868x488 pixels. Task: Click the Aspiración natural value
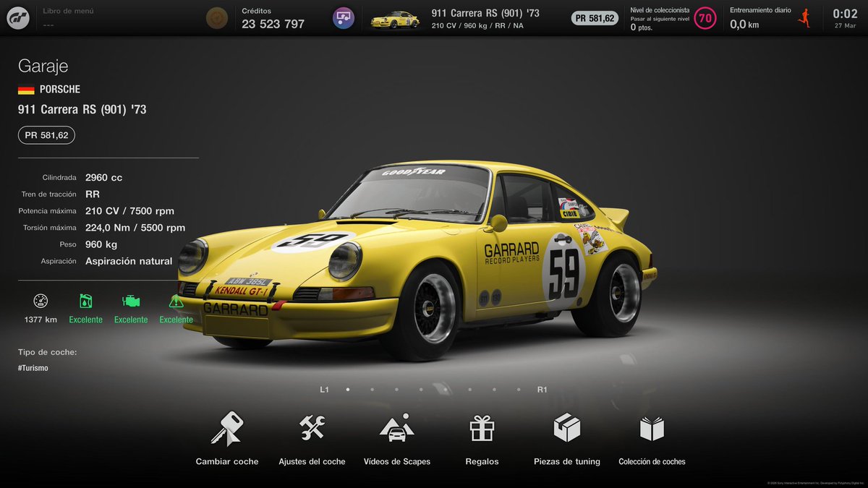pos(129,261)
